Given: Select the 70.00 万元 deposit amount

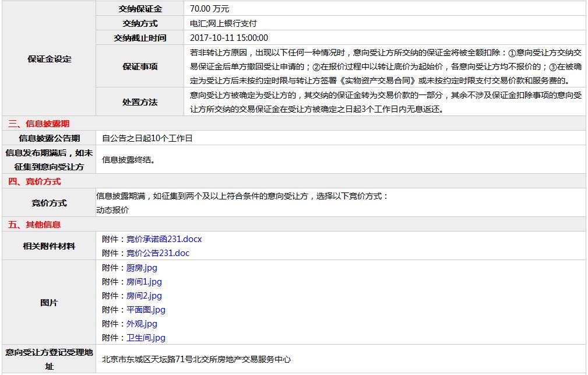Looking at the screenshot, I should [210, 9].
